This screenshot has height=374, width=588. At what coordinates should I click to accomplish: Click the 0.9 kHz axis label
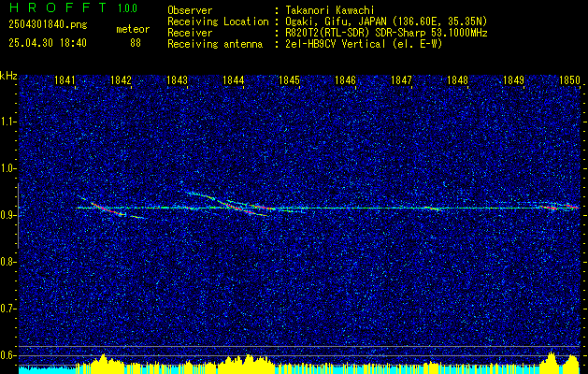click(8, 215)
